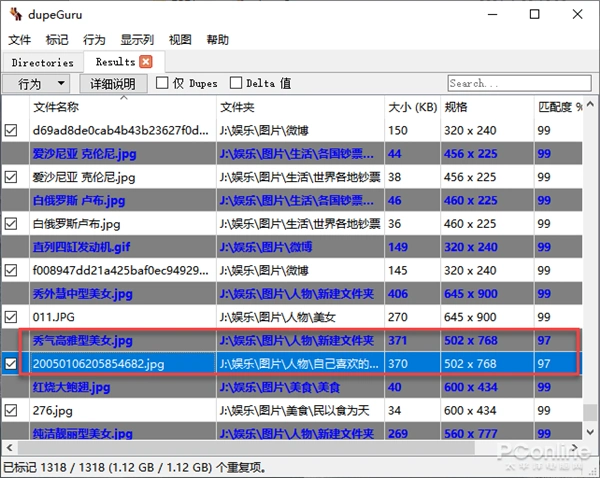Screen dimensions: 600x478
Task: Open the 显示列 menu
Action: pyautogui.click(x=137, y=40)
